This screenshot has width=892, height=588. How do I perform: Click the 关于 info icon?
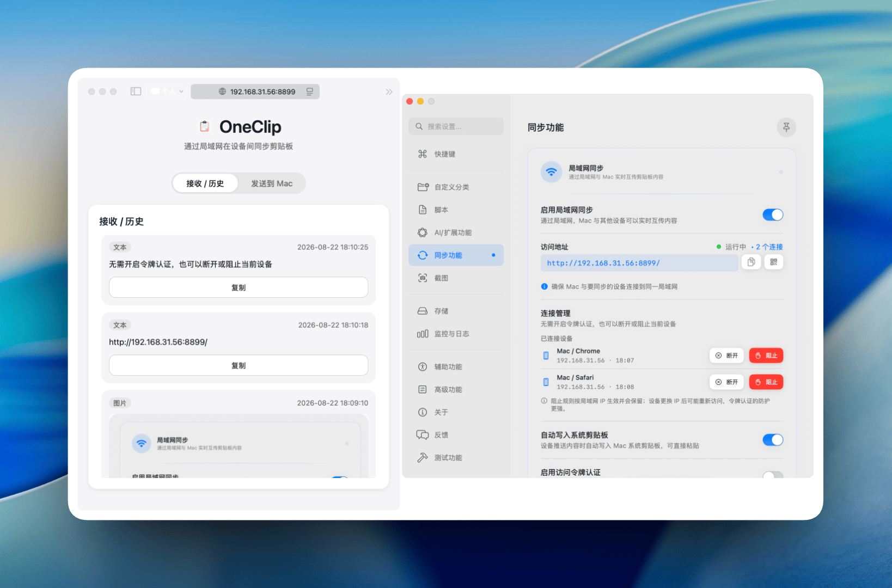coord(423,412)
